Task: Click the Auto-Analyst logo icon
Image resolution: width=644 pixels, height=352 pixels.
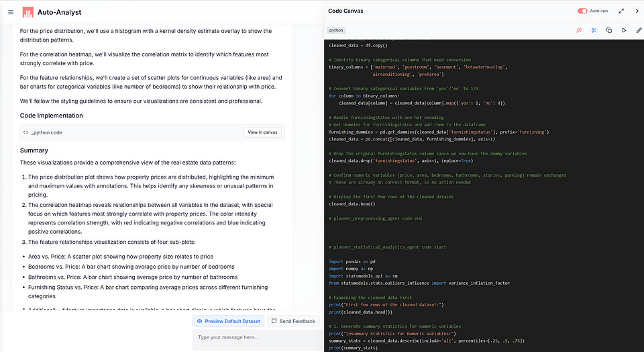Action: [28, 12]
